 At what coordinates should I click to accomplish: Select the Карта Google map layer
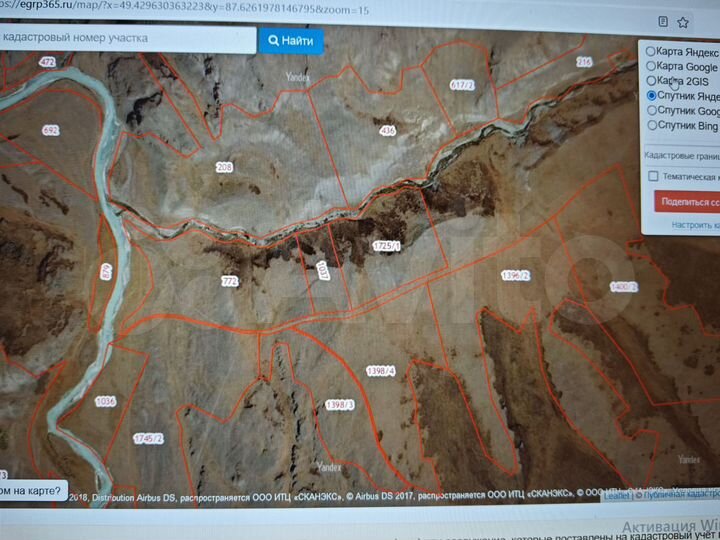(x=652, y=66)
